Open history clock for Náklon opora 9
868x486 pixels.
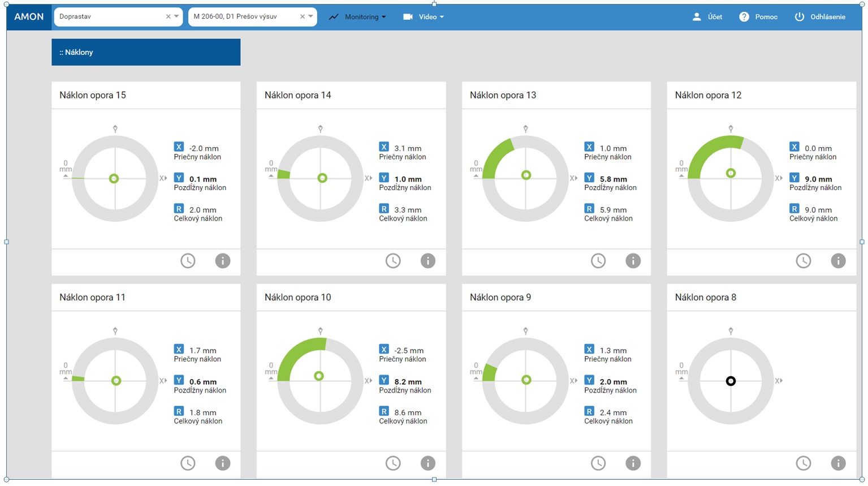[x=598, y=463]
